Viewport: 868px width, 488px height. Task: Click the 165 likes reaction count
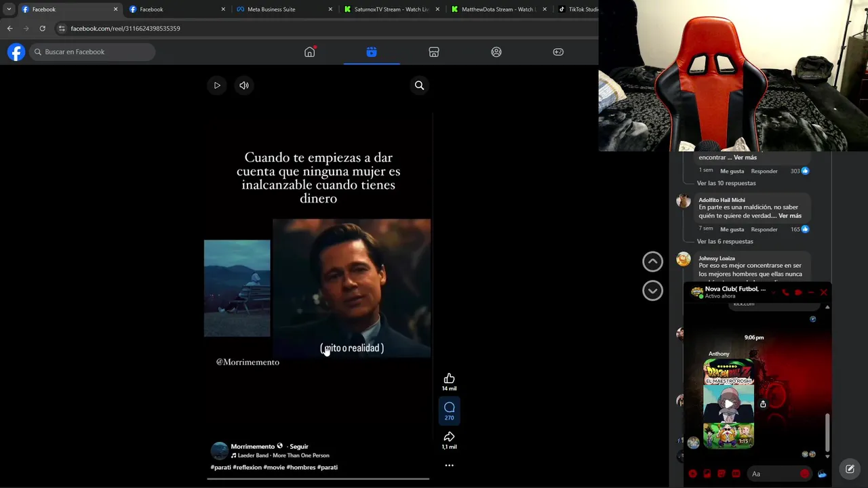(800, 229)
